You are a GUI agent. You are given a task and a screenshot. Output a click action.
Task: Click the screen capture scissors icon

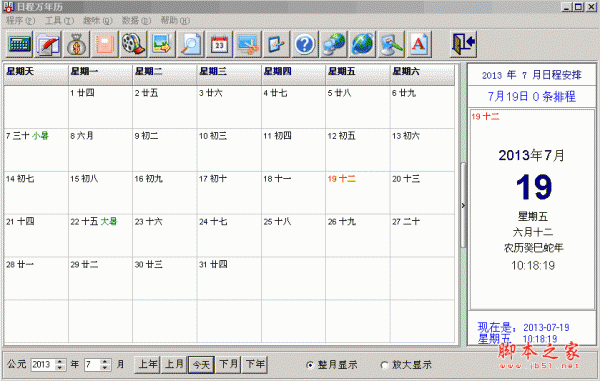coord(248,44)
